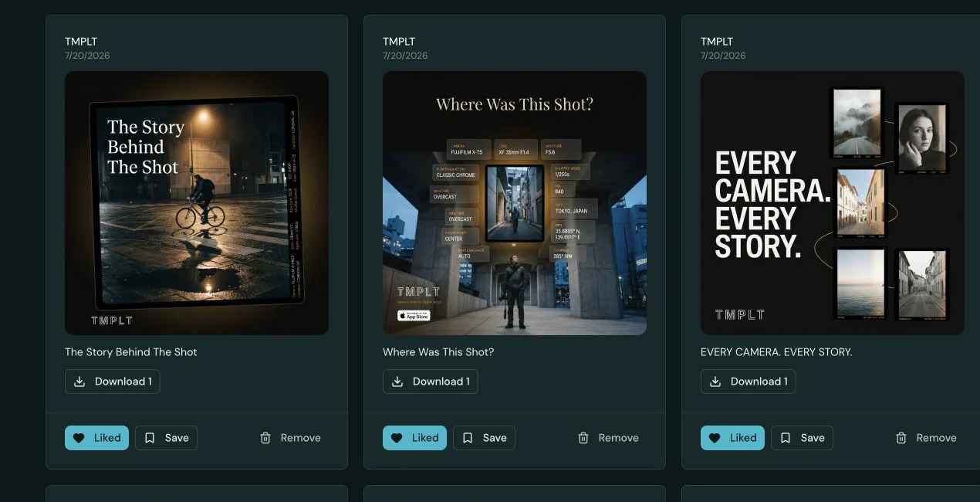
Task: Click TMPLT author name above Where Was This Shot? image
Action: (x=399, y=42)
